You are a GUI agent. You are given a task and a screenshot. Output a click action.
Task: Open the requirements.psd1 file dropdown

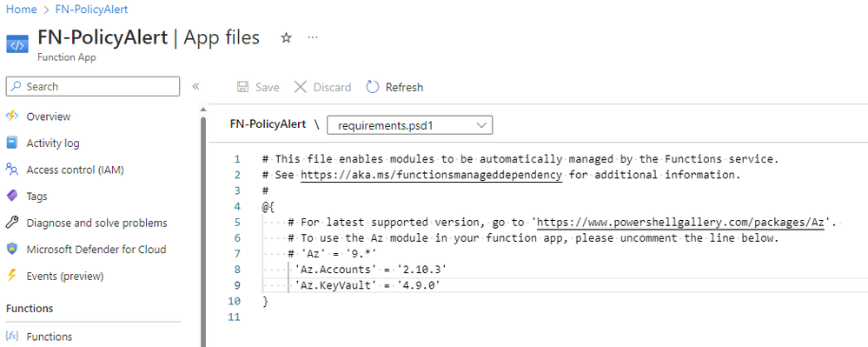409,125
